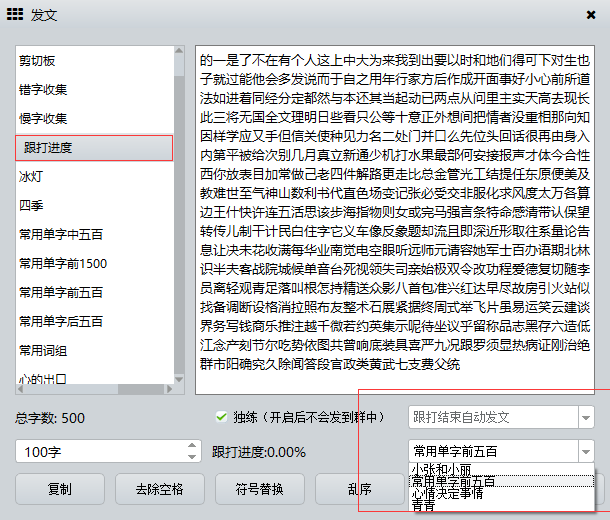Choose 常用单字前五百 in dropdown list
610x520 pixels.
click(502, 481)
